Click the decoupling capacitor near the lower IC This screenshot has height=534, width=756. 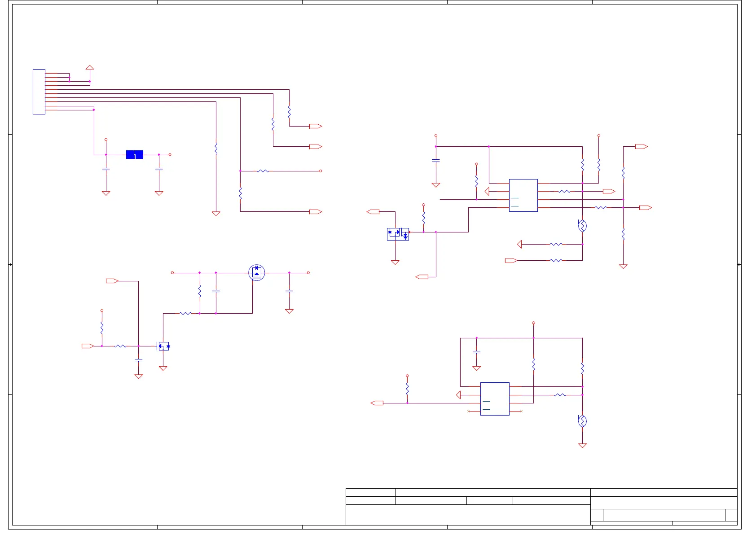tap(477, 352)
